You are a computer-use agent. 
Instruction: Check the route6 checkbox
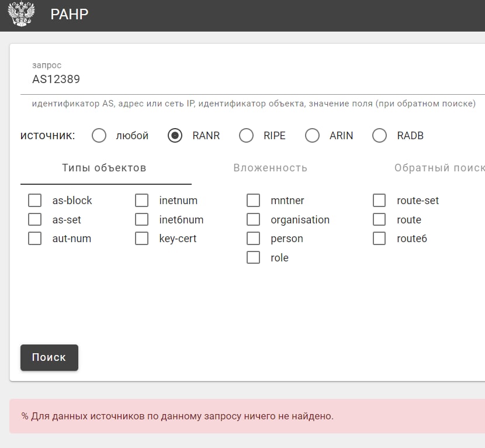click(x=379, y=239)
